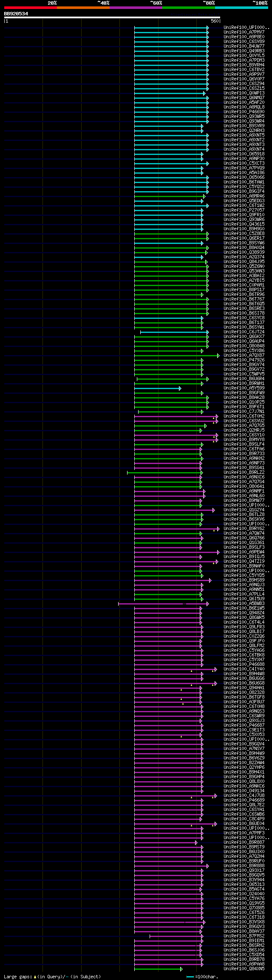This screenshot has width=272, height=980.
Task: Open the hit UniRef100_A7PMV7
Action: (244, 32)
